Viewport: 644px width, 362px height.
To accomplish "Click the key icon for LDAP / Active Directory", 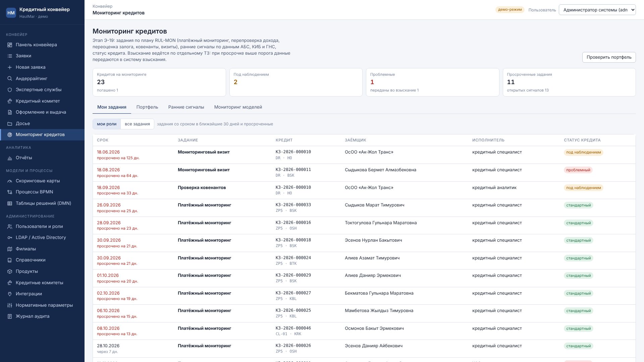I will tap(10, 238).
